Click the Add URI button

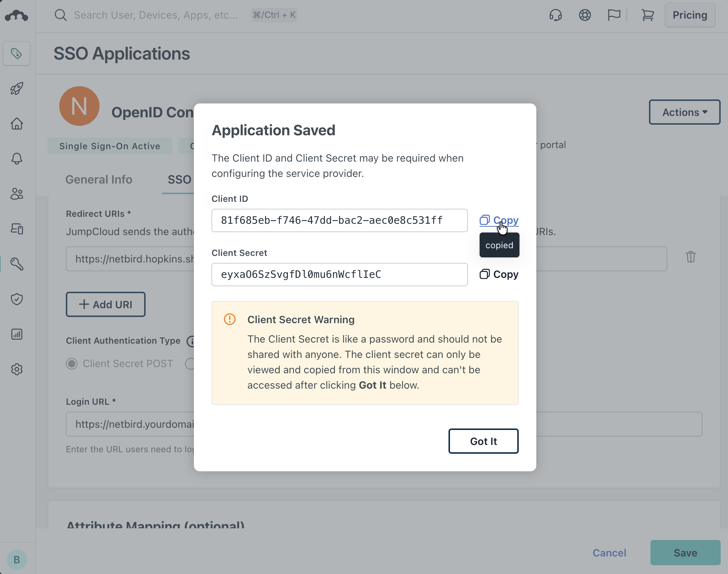pyautogui.click(x=106, y=305)
